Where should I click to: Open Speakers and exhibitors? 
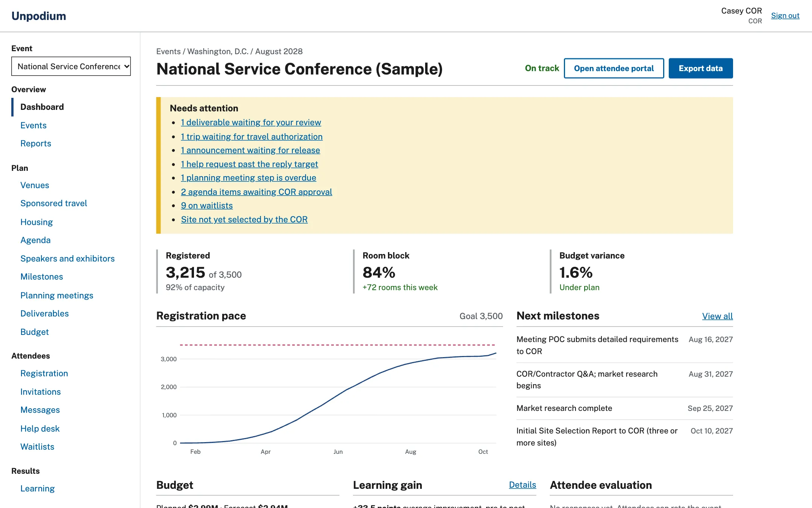(67, 259)
